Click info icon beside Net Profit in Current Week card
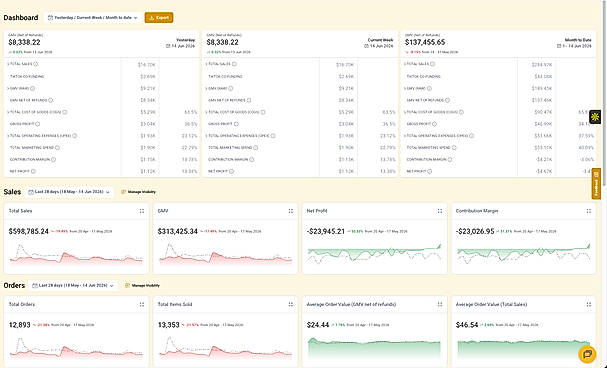 [x=231, y=171]
